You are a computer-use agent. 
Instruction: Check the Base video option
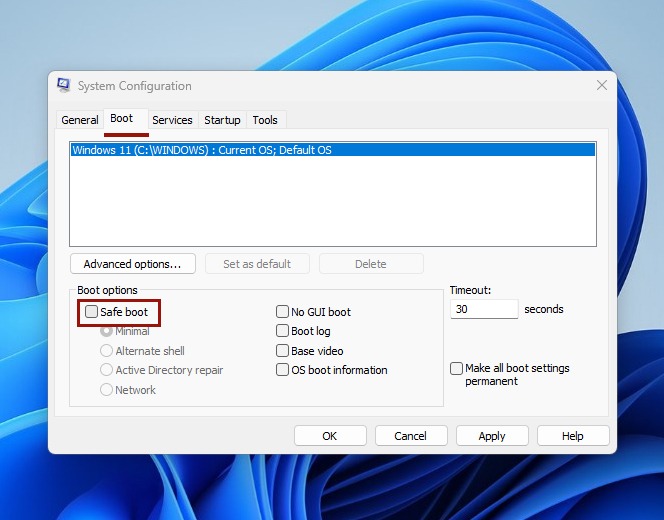click(x=282, y=351)
